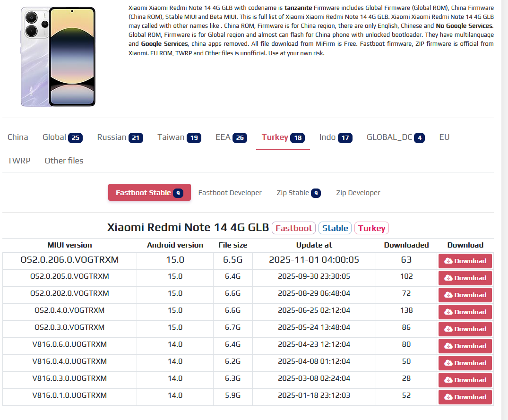Click update date 2025-11-01 04:00:05
Image resolution: width=508 pixels, height=420 pixels.
coord(314,260)
